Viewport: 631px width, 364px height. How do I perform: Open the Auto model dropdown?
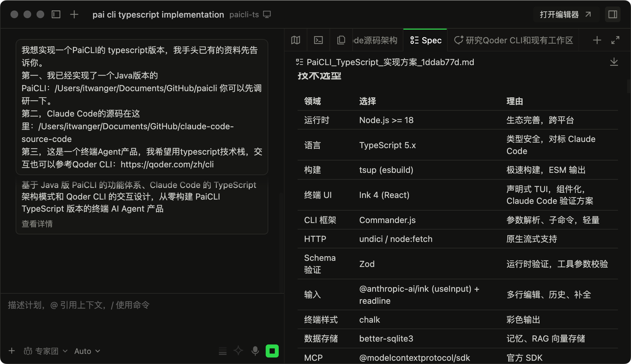coord(87,351)
